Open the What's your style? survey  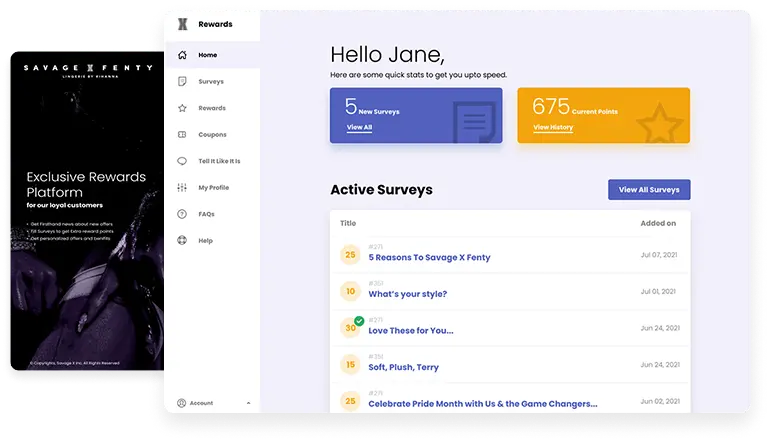click(407, 294)
